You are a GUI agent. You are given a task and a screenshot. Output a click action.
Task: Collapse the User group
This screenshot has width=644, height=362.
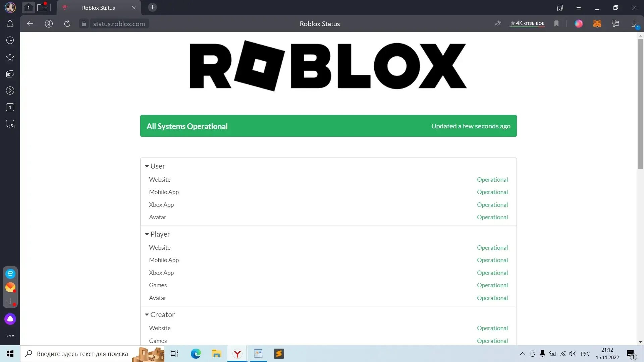tap(147, 166)
